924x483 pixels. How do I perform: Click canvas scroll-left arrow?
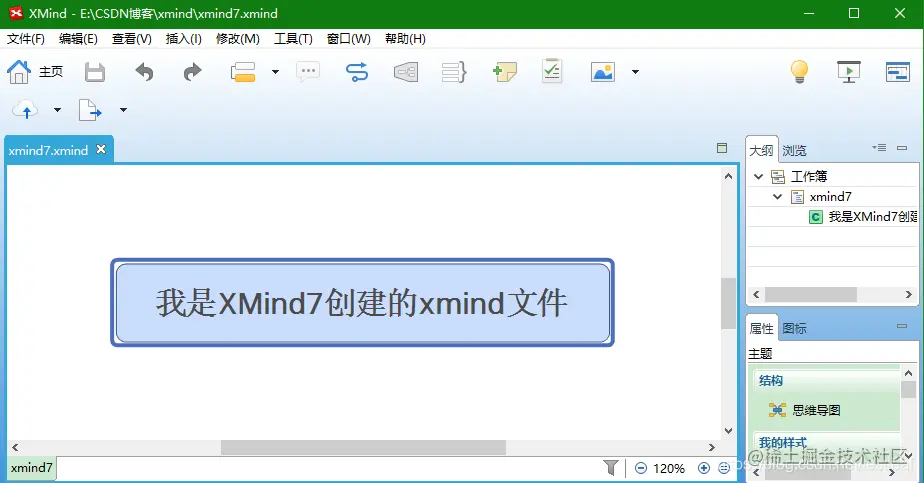(x=15, y=448)
